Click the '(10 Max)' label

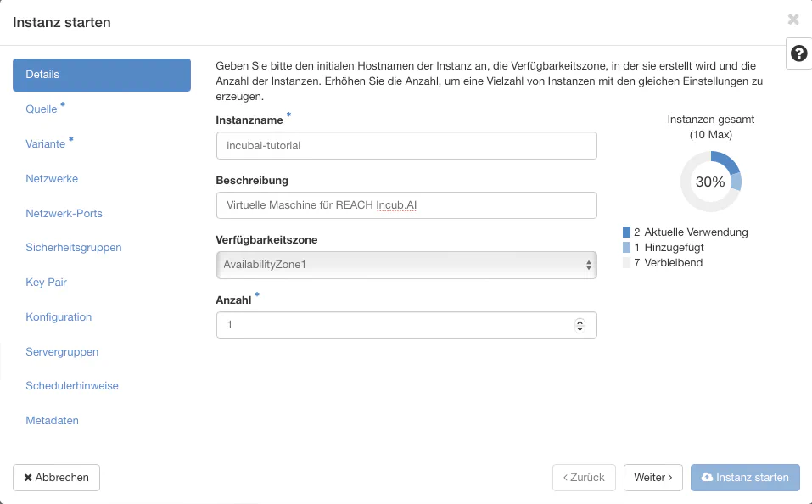710,135
